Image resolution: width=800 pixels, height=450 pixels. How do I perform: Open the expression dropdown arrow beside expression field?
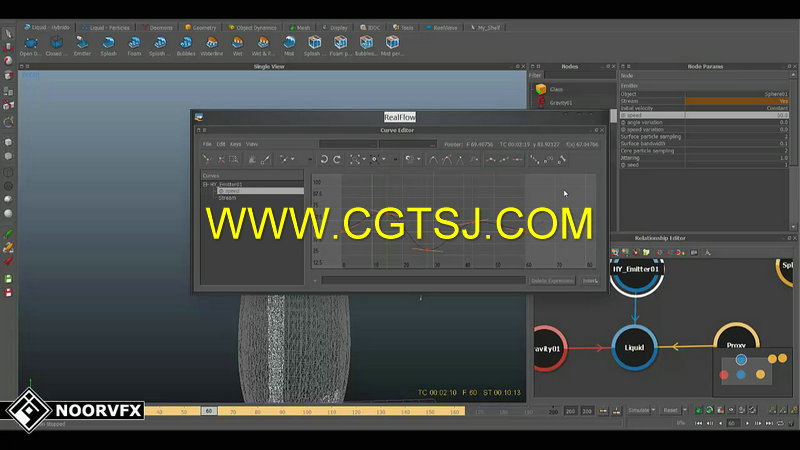tap(315, 281)
